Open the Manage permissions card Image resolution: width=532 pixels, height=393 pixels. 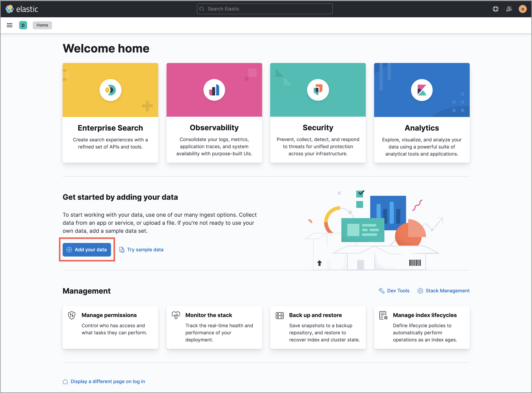pos(110,327)
